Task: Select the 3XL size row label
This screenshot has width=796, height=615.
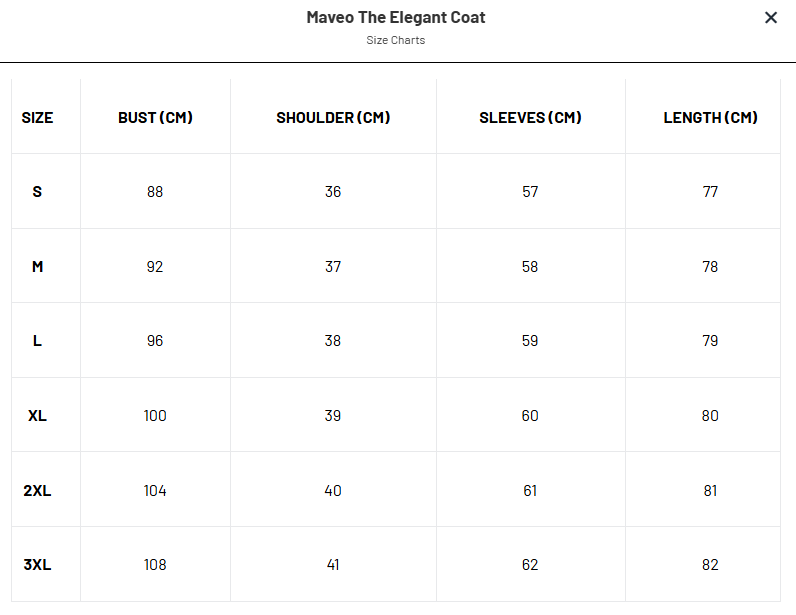Action: click(38, 565)
